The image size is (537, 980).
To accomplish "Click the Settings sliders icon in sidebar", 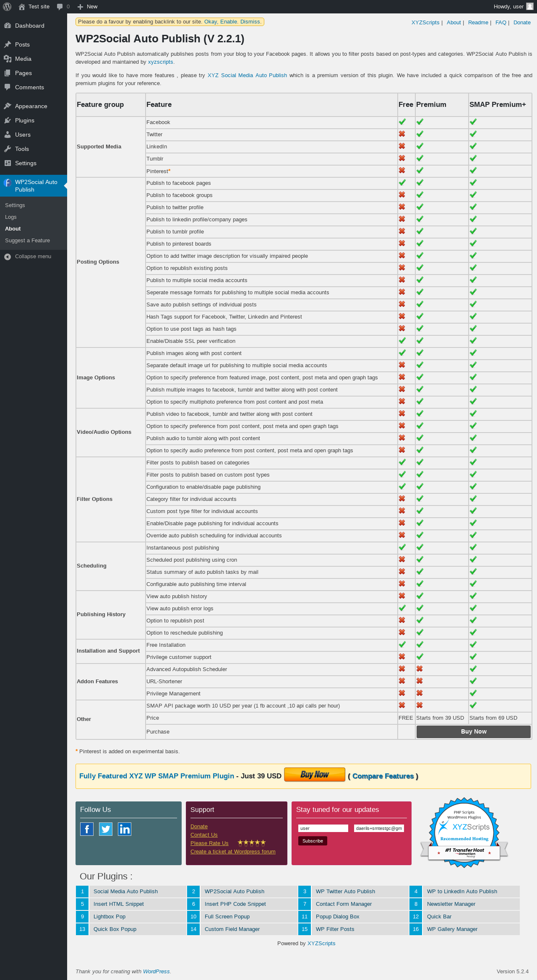I will click(8, 163).
